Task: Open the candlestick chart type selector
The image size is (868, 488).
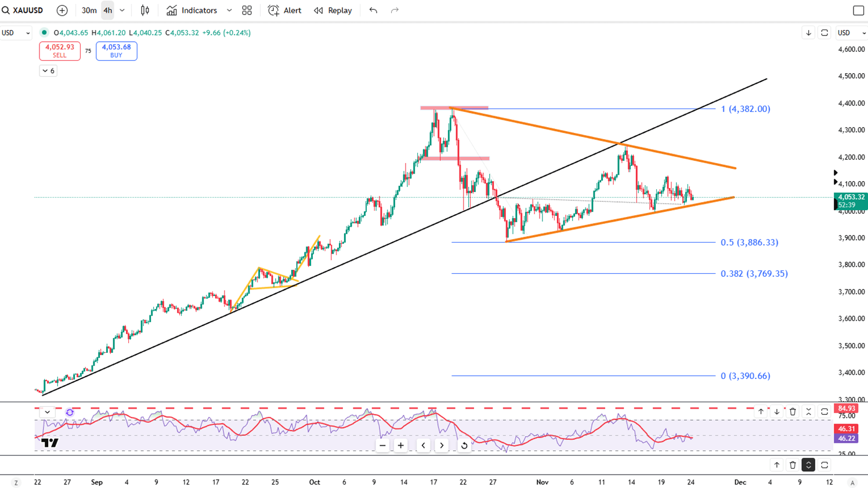Action: tap(145, 10)
